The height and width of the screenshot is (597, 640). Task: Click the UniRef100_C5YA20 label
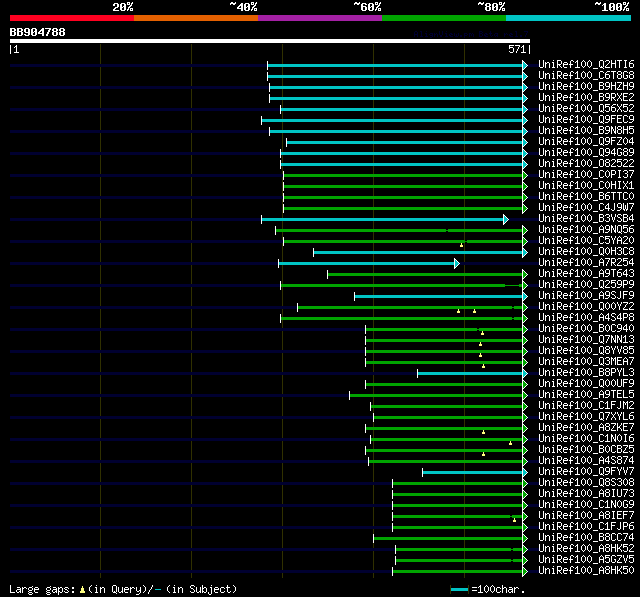586,241
